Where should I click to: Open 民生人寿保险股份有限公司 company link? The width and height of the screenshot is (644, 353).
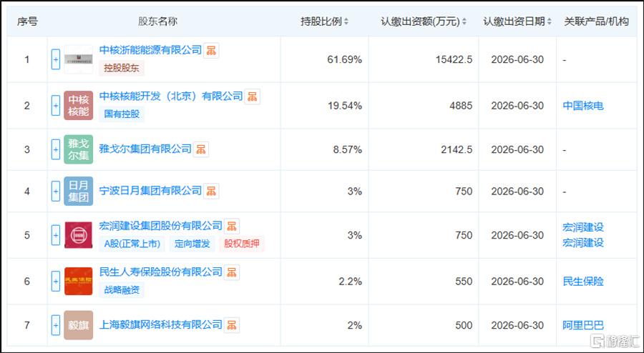(x=160, y=272)
